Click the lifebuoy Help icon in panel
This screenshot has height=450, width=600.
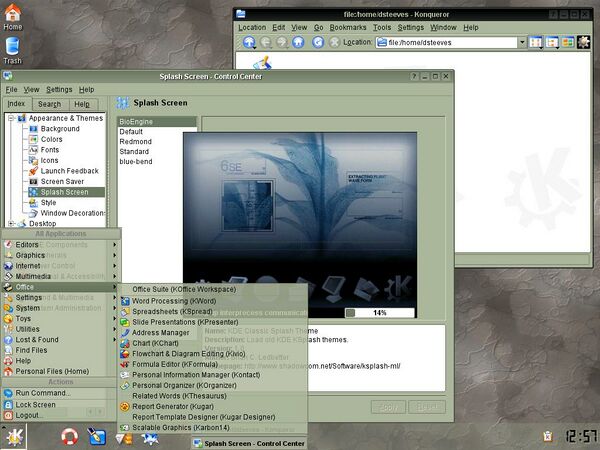69,437
